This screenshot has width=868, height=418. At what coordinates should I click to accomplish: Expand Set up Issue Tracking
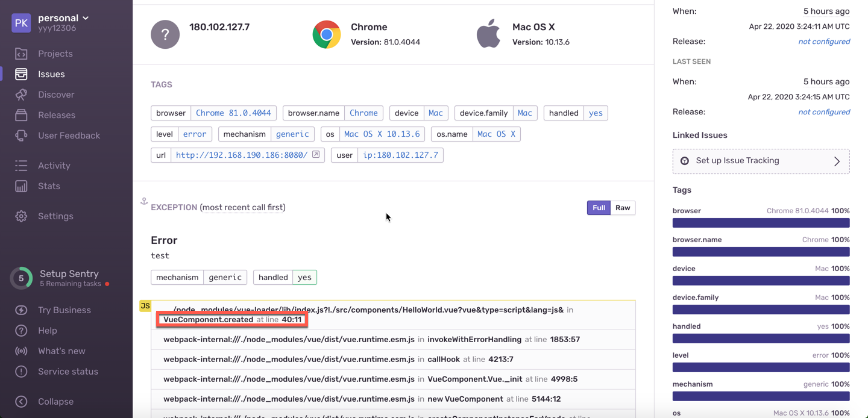point(761,161)
